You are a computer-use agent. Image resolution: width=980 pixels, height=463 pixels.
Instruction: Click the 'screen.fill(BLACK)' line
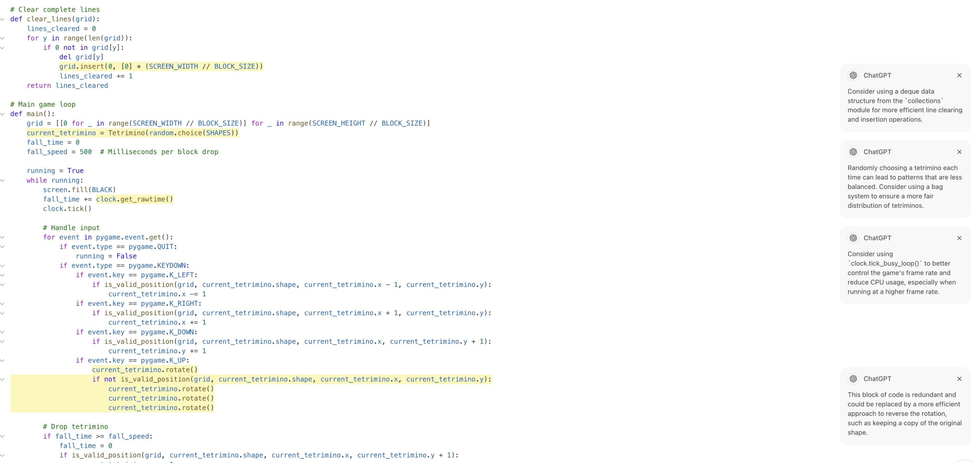point(79,190)
